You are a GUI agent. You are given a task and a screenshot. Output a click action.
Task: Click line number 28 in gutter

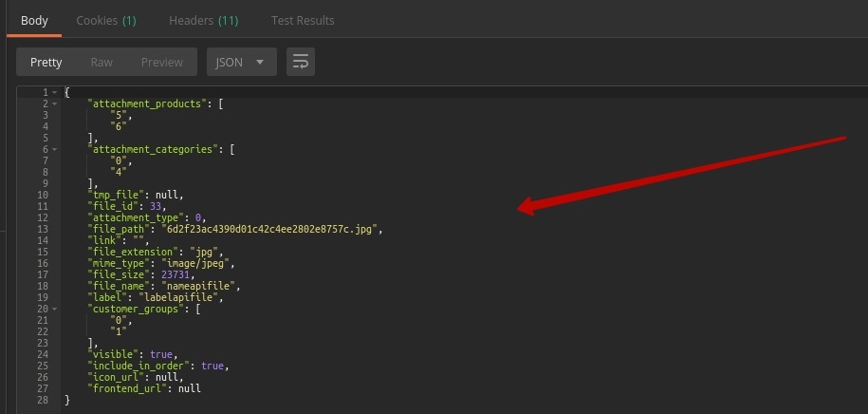43,400
